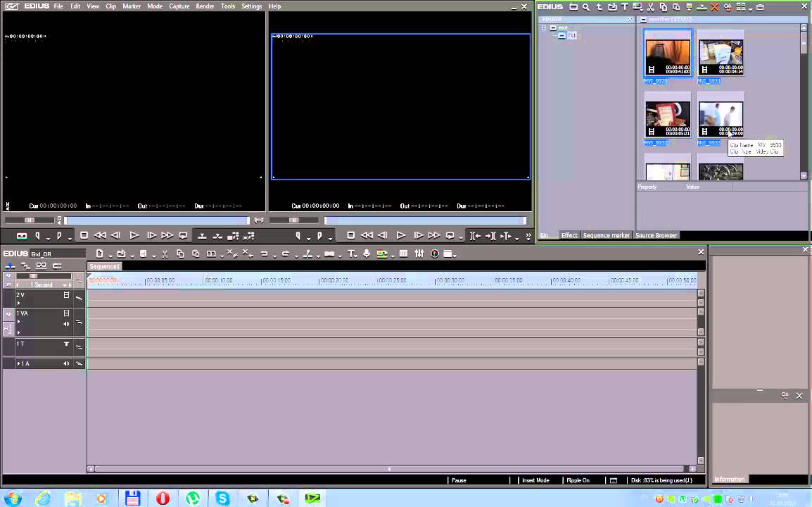Open the 1 Second timescale dropdown
812x507 pixels.
65,285
